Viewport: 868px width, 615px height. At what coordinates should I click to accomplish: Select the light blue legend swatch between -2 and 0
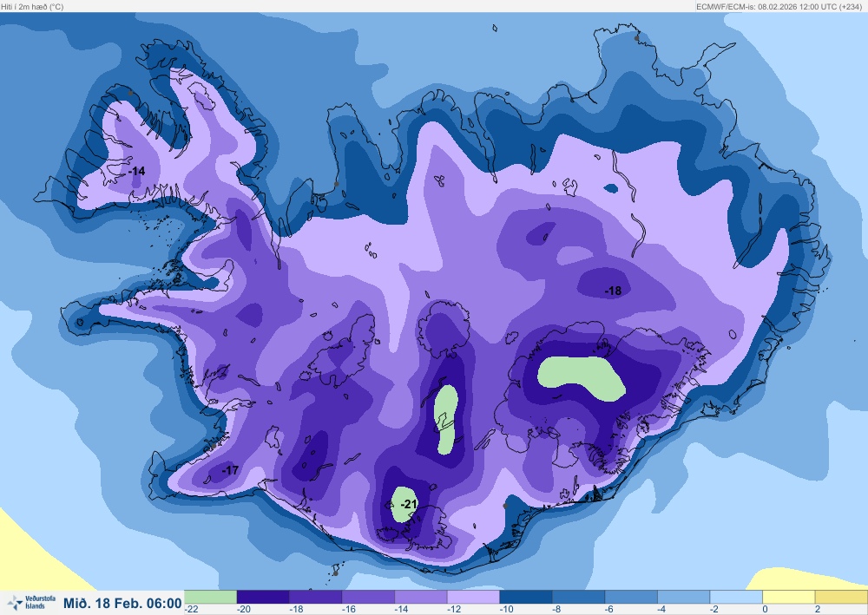pos(736,597)
